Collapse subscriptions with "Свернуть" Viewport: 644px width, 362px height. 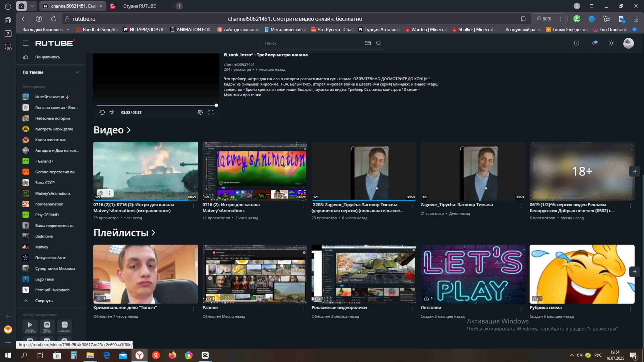[44, 301]
